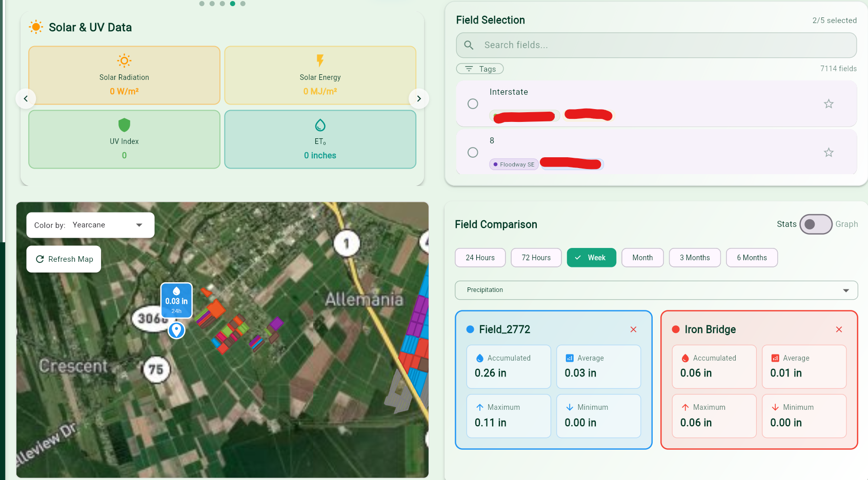Open the Tags filter
868x480 pixels.
coord(480,68)
